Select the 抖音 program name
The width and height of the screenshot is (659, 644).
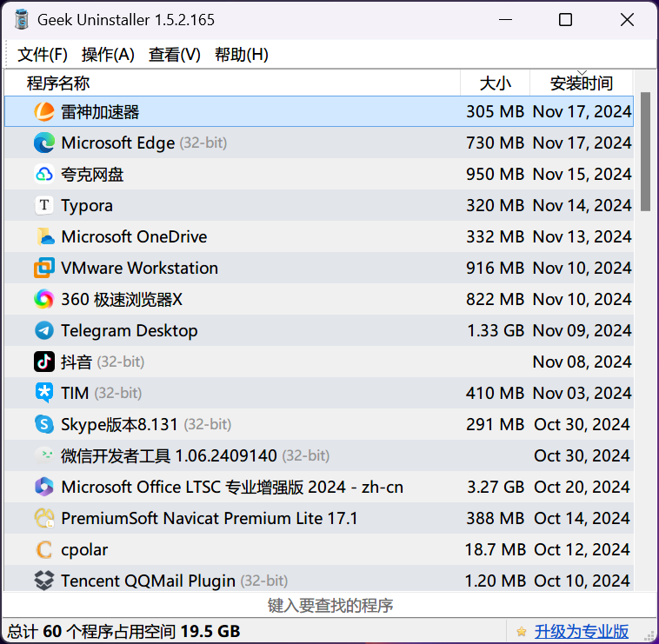pos(77,362)
